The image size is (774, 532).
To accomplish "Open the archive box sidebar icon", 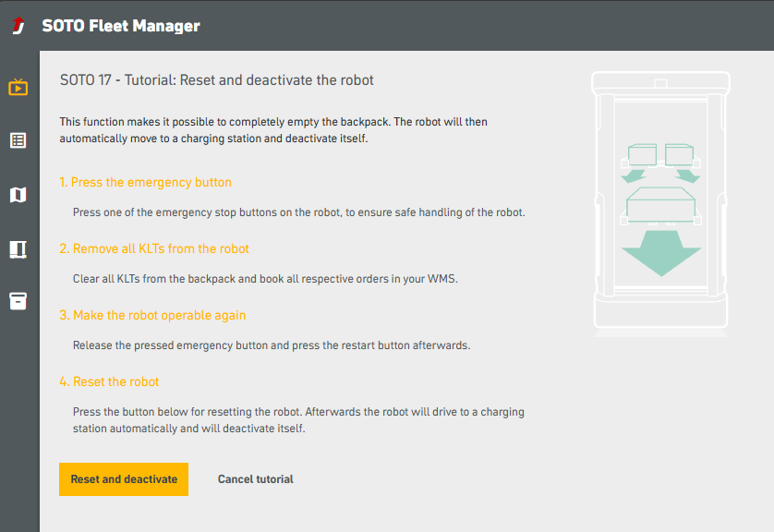I will (x=18, y=301).
